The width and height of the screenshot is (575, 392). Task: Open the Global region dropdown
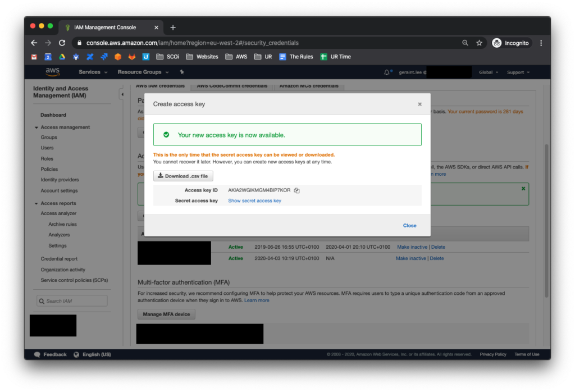click(489, 72)
